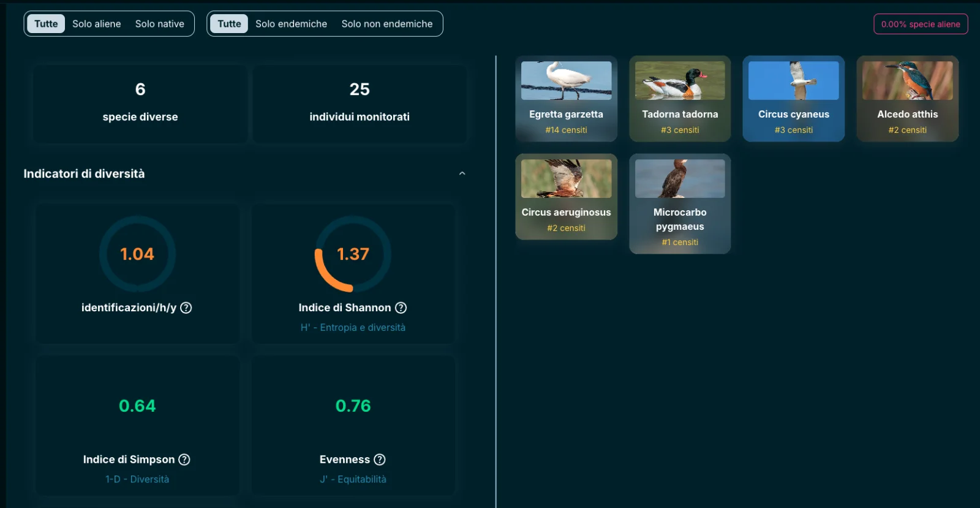980x508 pixels.
Task: Click the 25 individui monitorati stat card
Action: [x=360, y=104]
